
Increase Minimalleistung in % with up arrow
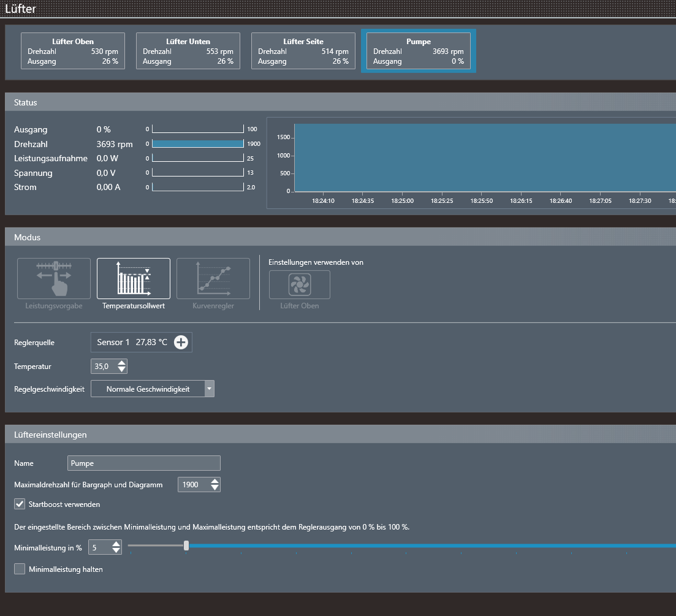(116, 544)
